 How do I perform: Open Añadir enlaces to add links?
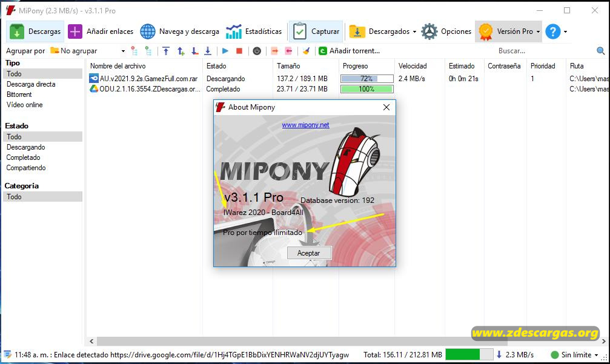(x=101, y=31)
